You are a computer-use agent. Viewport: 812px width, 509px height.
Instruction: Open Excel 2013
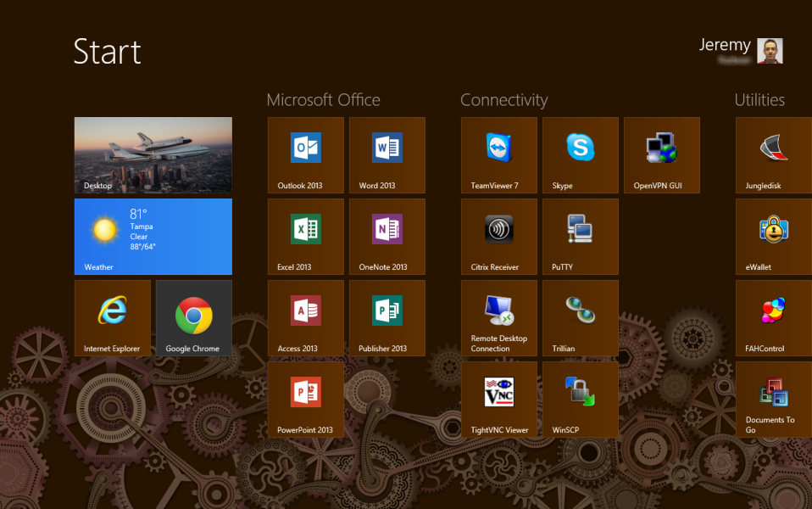tap(305, 237)
